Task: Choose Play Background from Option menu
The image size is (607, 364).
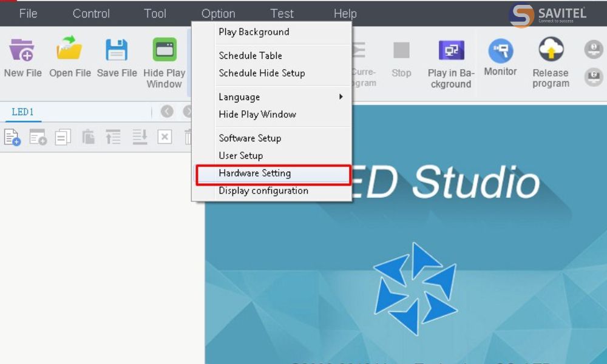Action: pos(272,32)
